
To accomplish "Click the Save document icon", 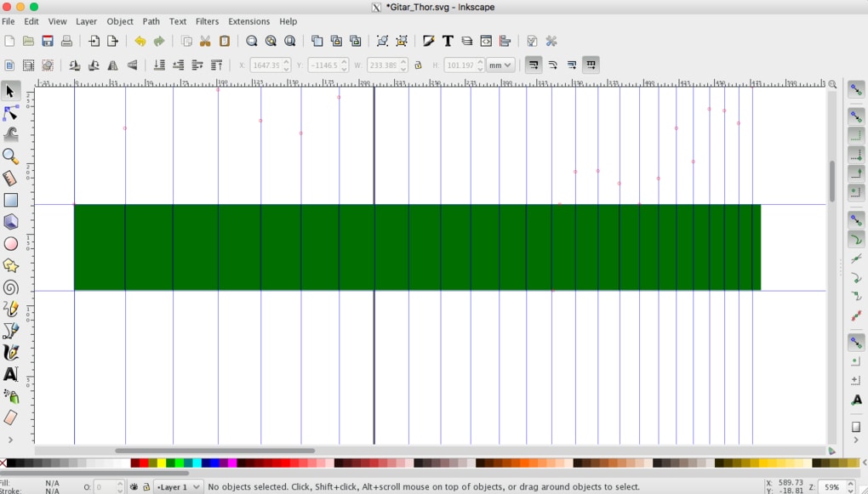I will pyautogui.click(x=48, y=41).
